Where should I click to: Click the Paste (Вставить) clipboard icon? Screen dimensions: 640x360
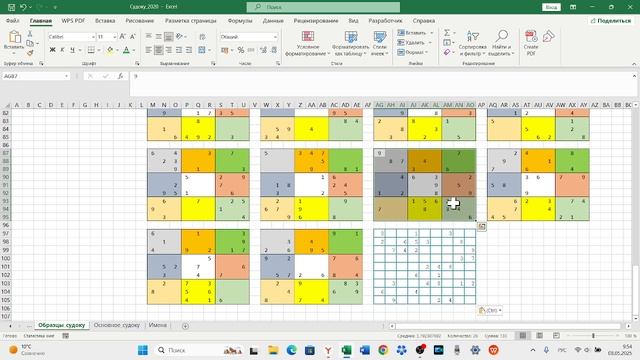[x=14, y=36]
